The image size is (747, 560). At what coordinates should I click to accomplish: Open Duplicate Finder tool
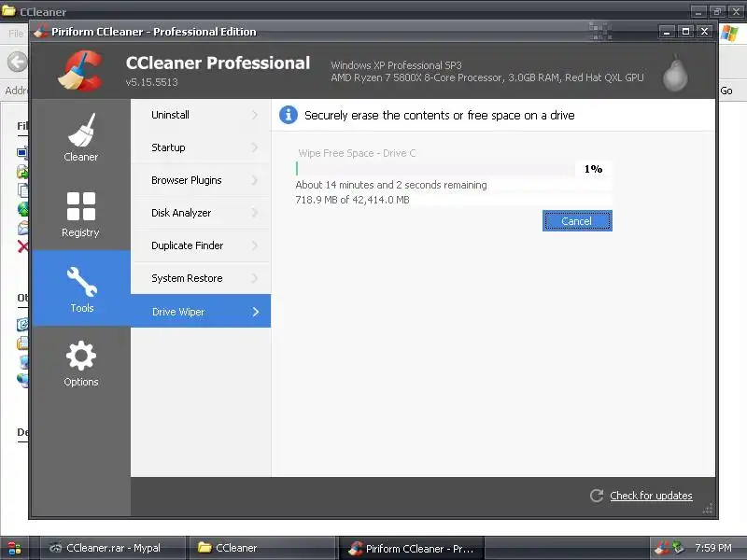coord(201,245)
